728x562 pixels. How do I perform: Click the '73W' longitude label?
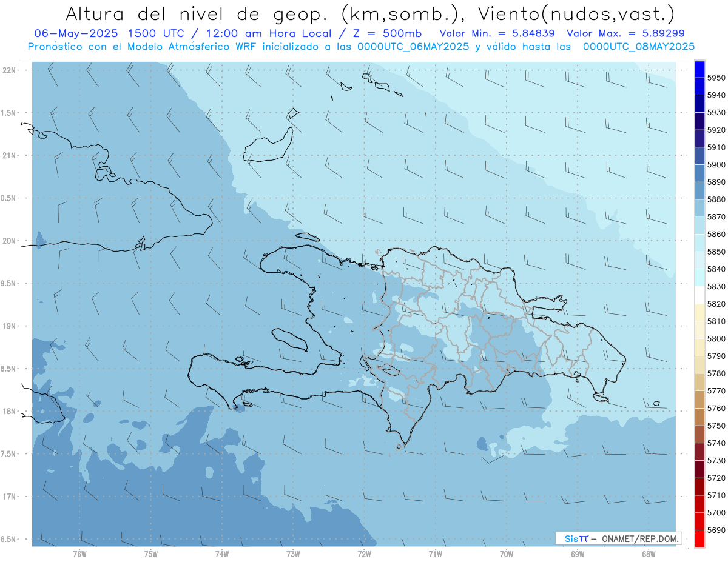[293, 554]
